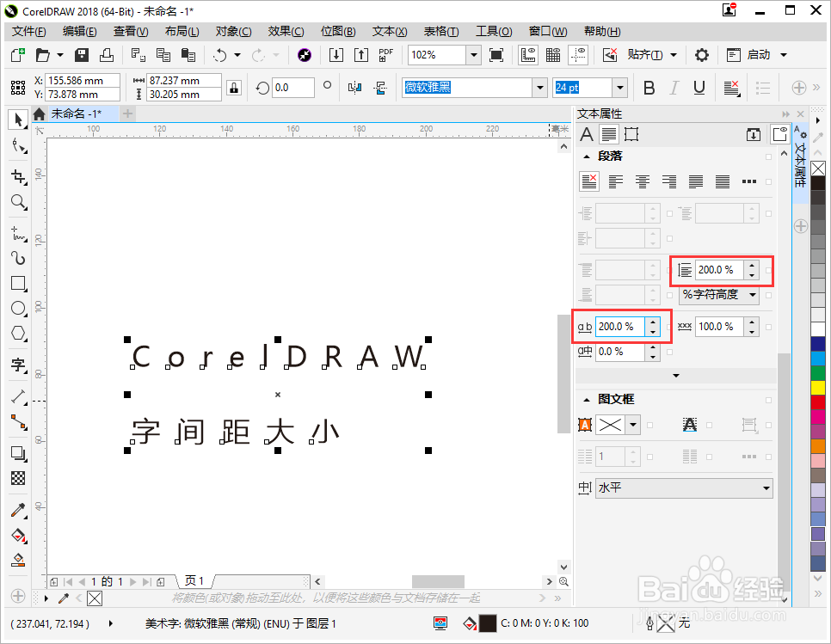Viewport: 831px width, 644px height.
Task: Open the 启动 launcher dropdown
Action: [784, 54]
